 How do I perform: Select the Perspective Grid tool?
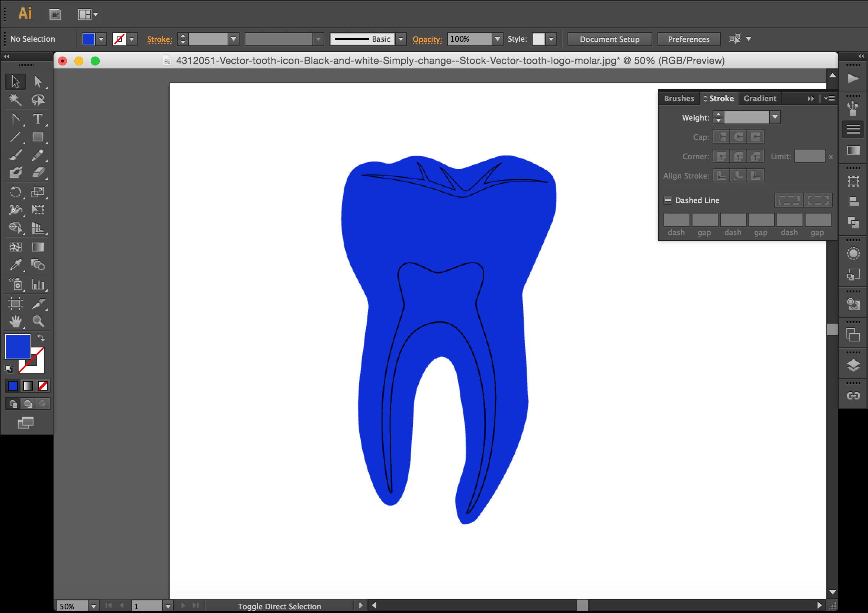(x=38, y=228)
